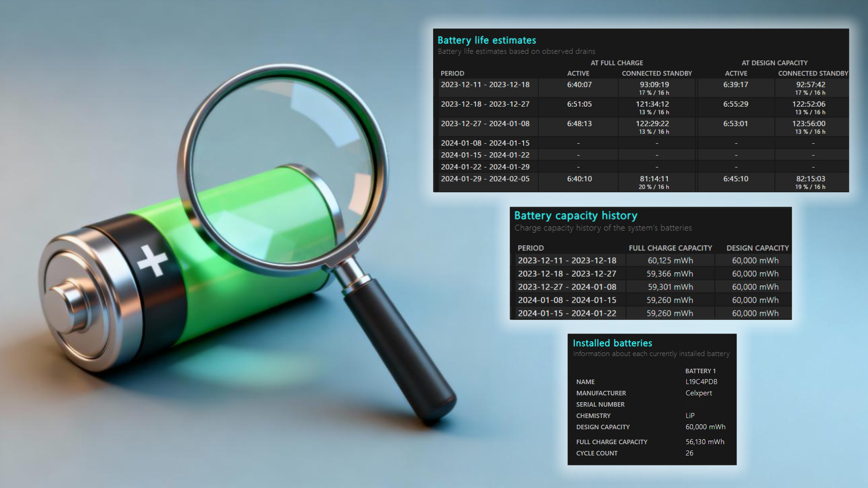Screen dimensions: 868x488
Task: Click active time 6:40:07
Action: point(579,84)
